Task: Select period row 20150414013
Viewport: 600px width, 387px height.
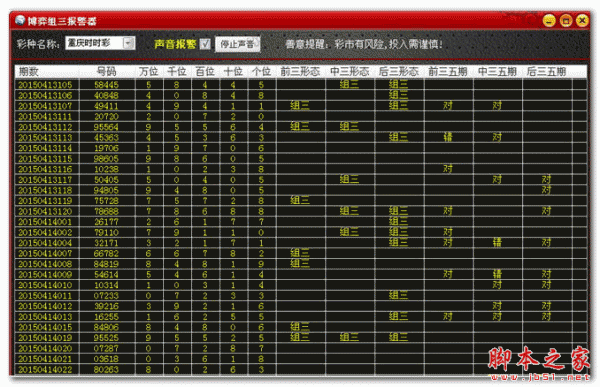Action: 300,317
